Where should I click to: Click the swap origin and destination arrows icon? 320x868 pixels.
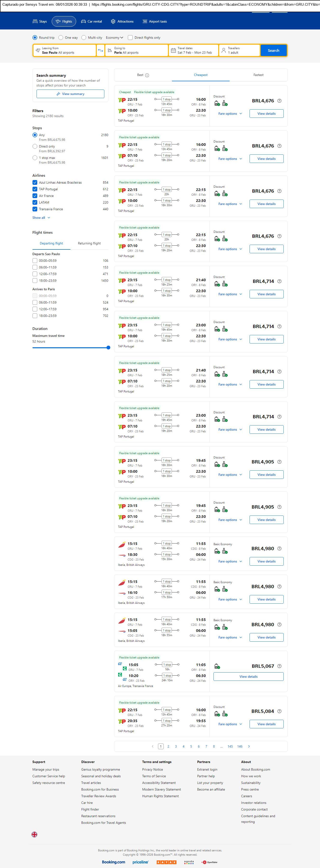100,51
